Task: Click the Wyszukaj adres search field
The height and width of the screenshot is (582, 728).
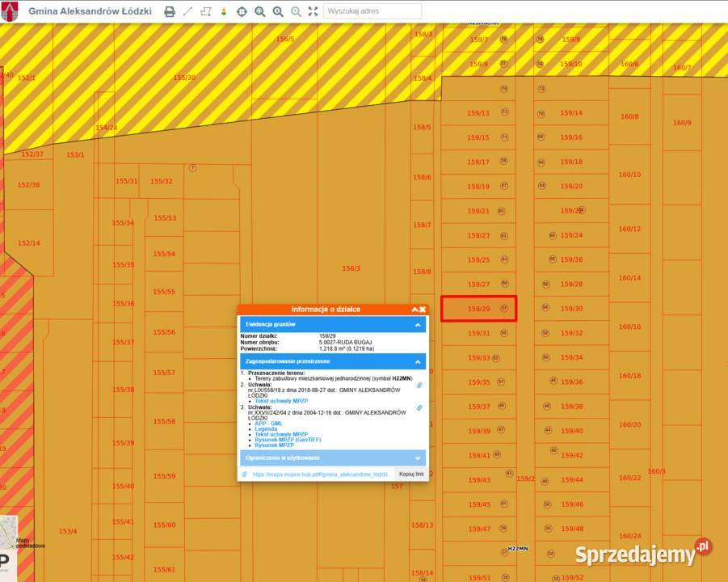Action: pyautogui.click(x=372, y=11)
